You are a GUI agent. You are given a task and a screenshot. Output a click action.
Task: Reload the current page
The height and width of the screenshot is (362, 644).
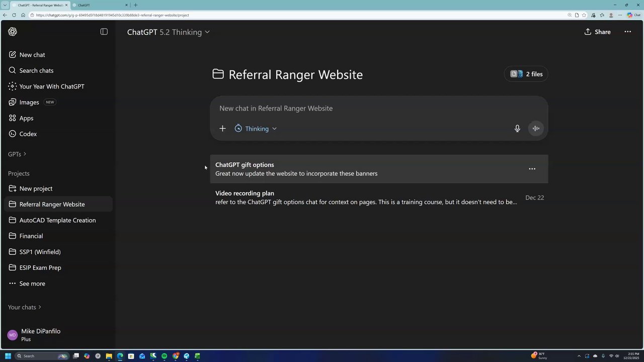coord(14,15)
